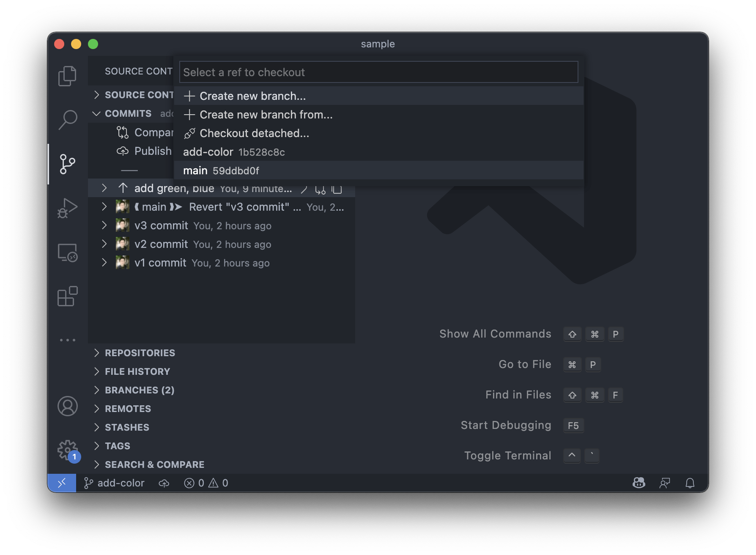Click the notifications bell in the status bar
Screen dimensions: 756x555
coord(690,483)
